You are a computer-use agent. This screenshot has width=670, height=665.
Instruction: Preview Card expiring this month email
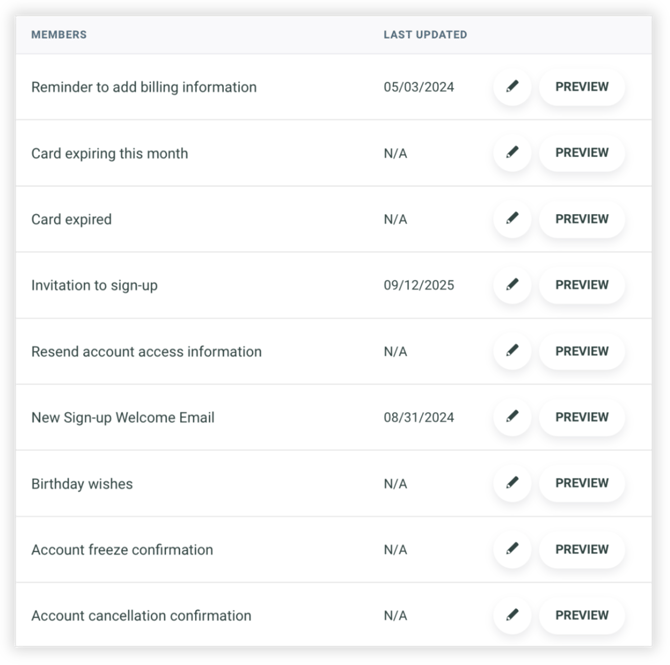click(x=582, y=153)
